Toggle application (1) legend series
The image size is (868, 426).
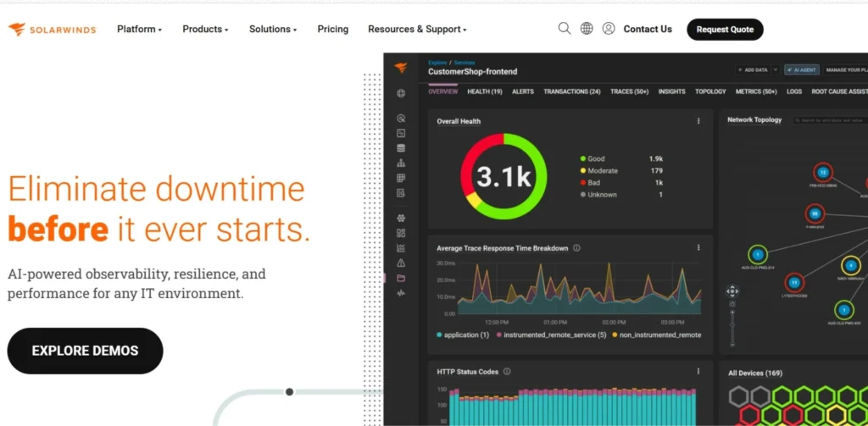click(463, 335)
